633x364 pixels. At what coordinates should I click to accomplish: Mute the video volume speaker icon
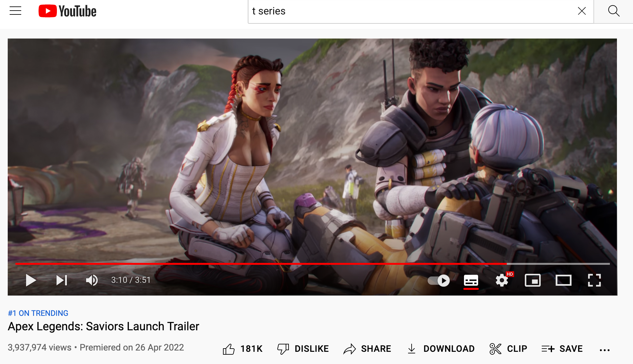point(92,280)
